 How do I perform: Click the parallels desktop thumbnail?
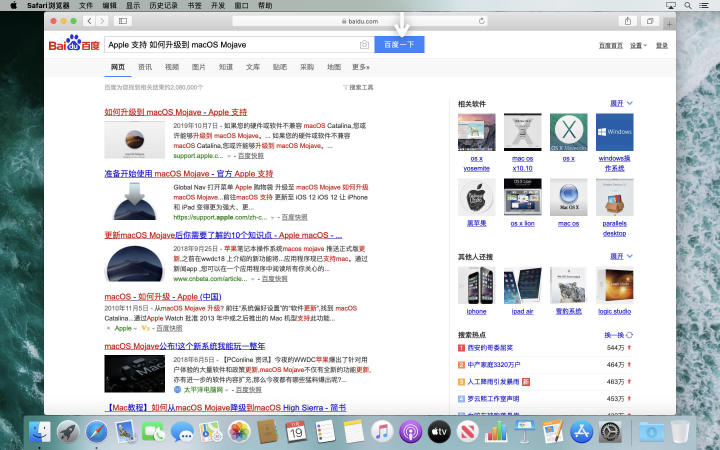pyautogui.click(x=614, y=197)
